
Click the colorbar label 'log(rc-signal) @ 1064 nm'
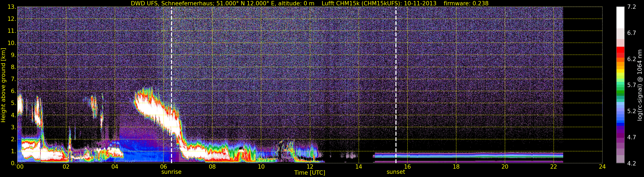[640, 85]
